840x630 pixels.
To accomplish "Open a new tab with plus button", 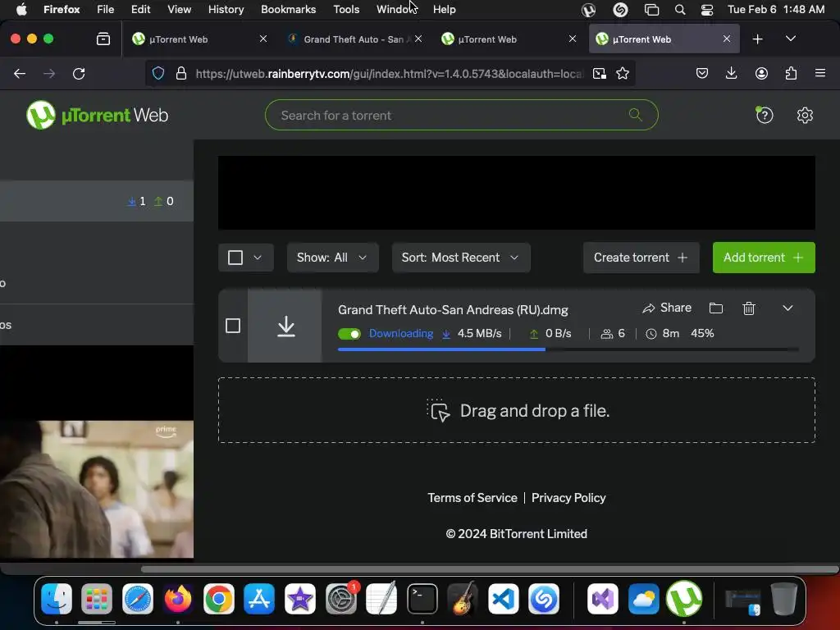I will click(757, 39).
